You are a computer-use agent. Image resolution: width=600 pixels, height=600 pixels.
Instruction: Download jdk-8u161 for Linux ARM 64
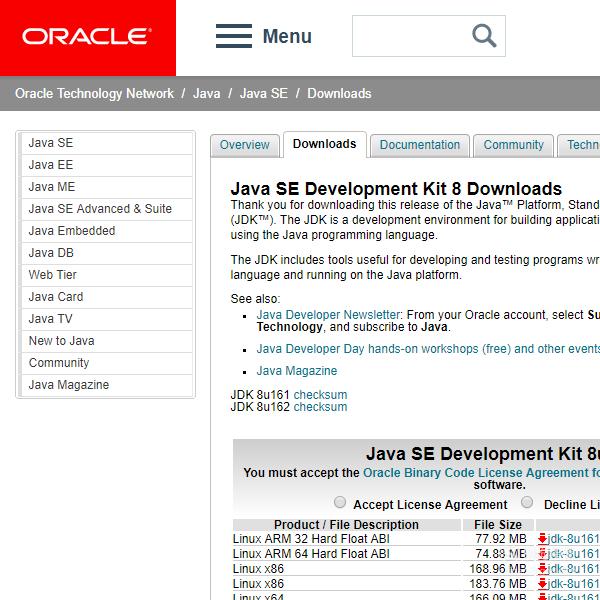point(574,554)
